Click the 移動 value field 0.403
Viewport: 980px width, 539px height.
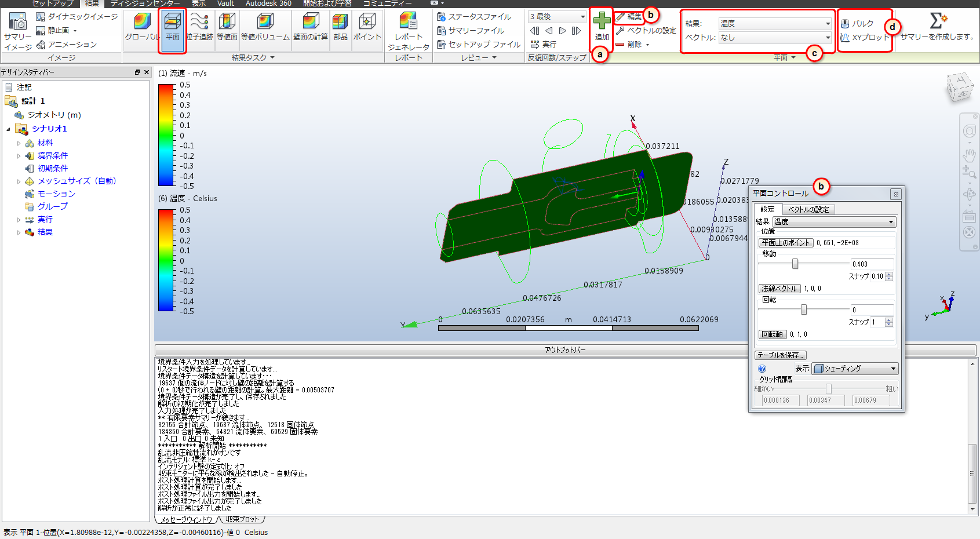pos(872,264)
